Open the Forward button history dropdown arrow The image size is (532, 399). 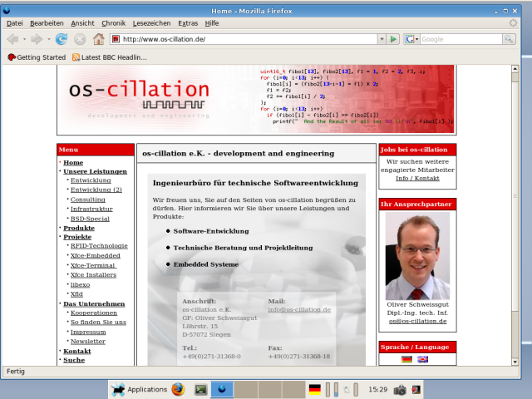tap(48, 39)
